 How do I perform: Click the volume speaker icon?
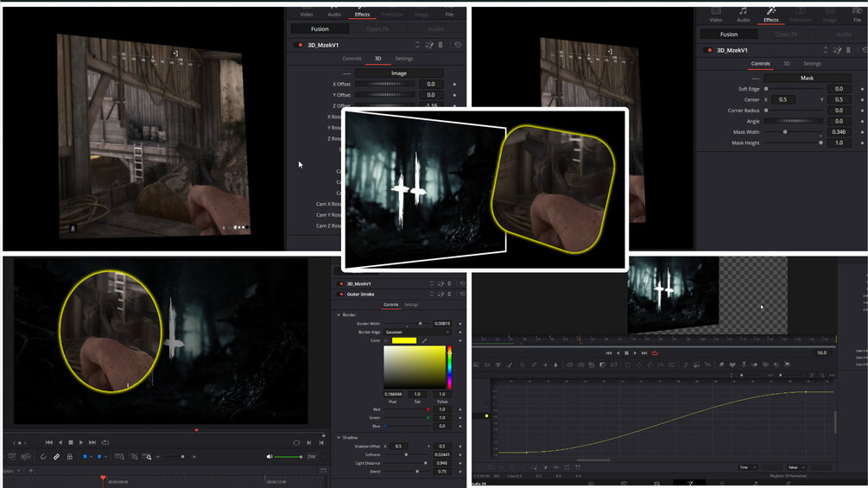269,456
